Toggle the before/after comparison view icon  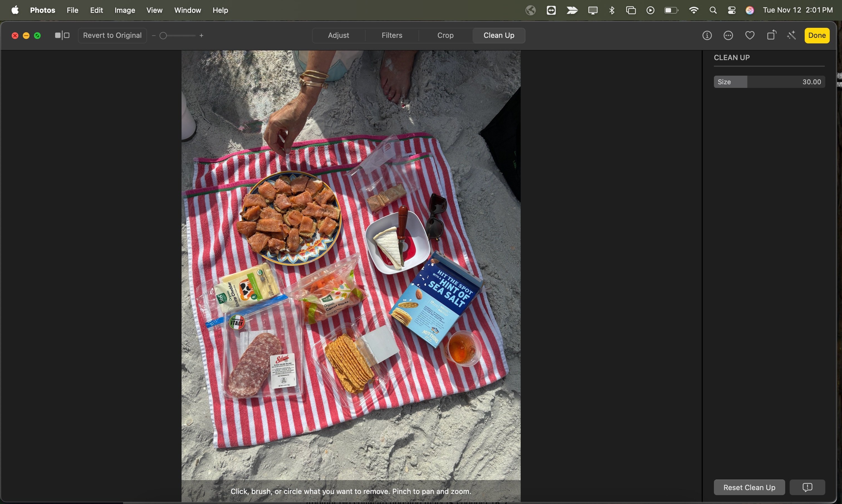coord(62,36)
